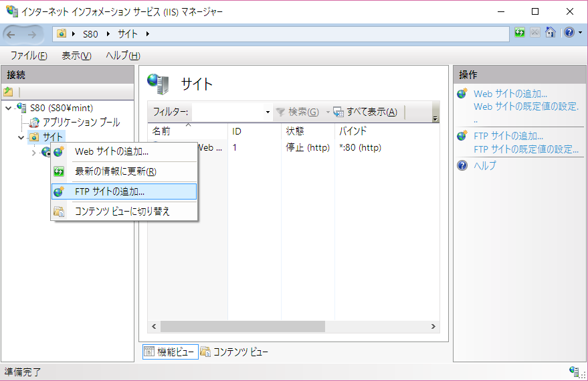
Task: Choose Web サイトの追加 from context menu
Action: pyautogui.click(x=124, y=151)
